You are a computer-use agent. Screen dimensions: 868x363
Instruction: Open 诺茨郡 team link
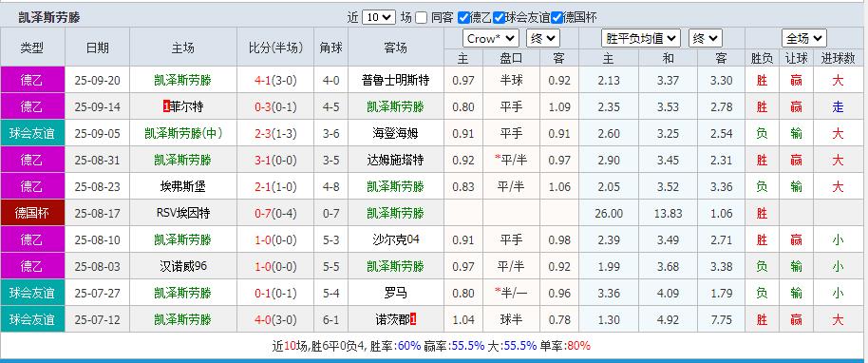pos(392,320)
